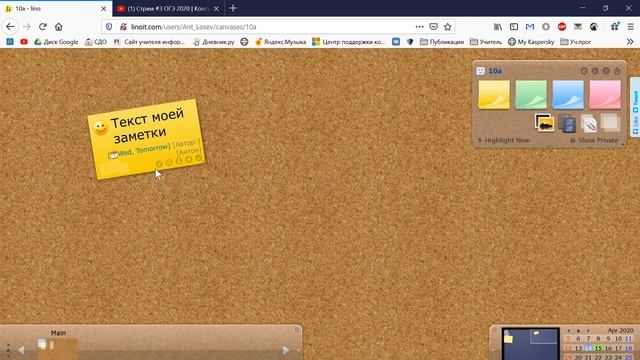Click browser Back button
This screenshot has height=360, width=640.
[x=10, y=27]
